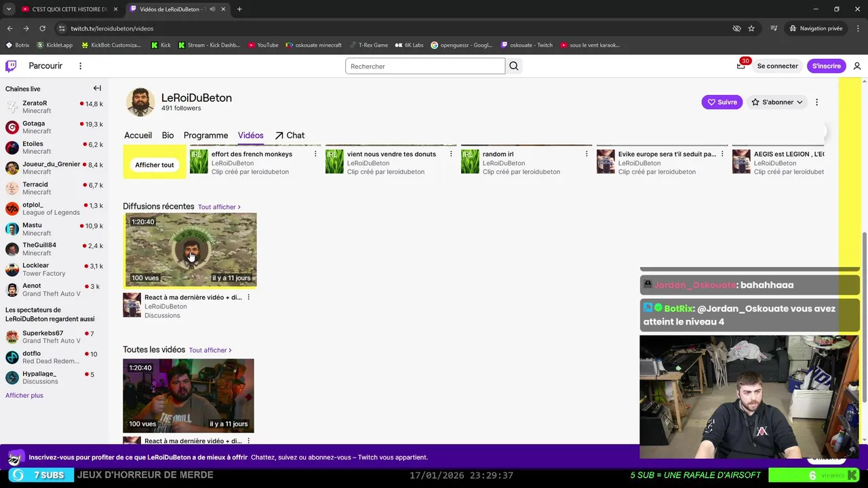868x488 pixels.
Task: Play the Toutes les vidéos thumbnail
Action: tap(189, 396)
